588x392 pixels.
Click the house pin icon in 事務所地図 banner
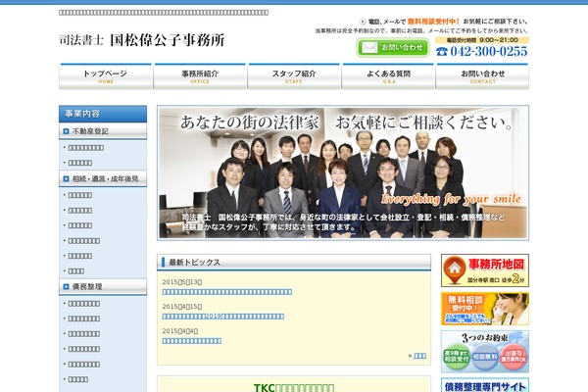point(454,269)
